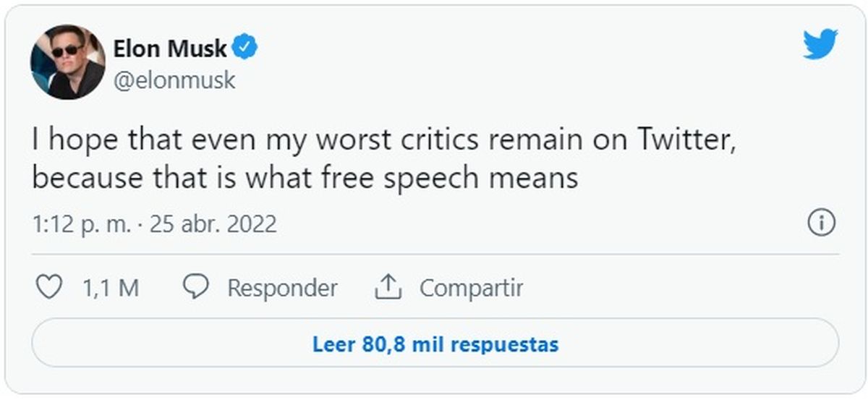
Task: Click the blue verified checkmark badge
Action: click(246, 48)
